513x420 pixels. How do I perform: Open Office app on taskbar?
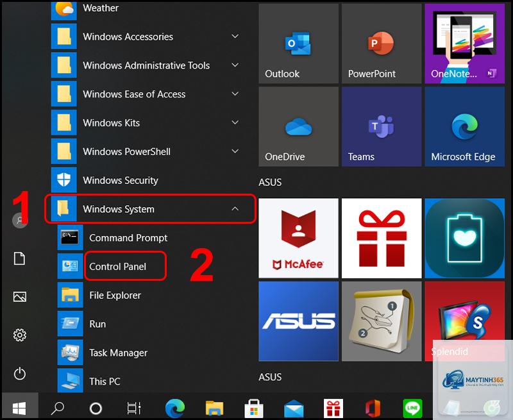pos(373,408)
